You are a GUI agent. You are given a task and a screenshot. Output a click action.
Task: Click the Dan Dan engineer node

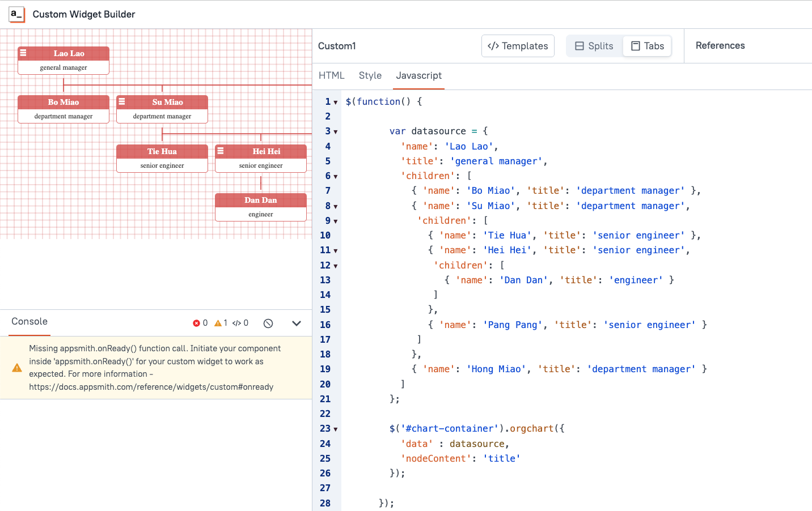261,207
